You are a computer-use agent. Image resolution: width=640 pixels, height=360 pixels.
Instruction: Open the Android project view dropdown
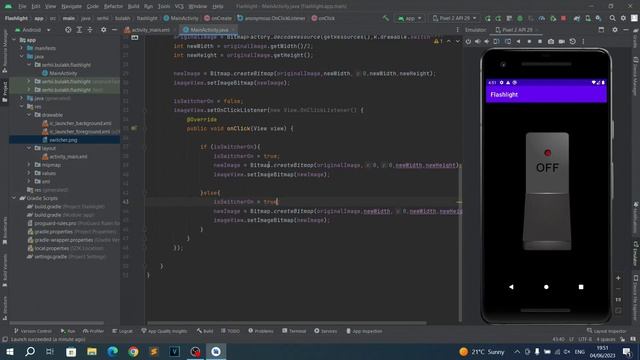33,30
